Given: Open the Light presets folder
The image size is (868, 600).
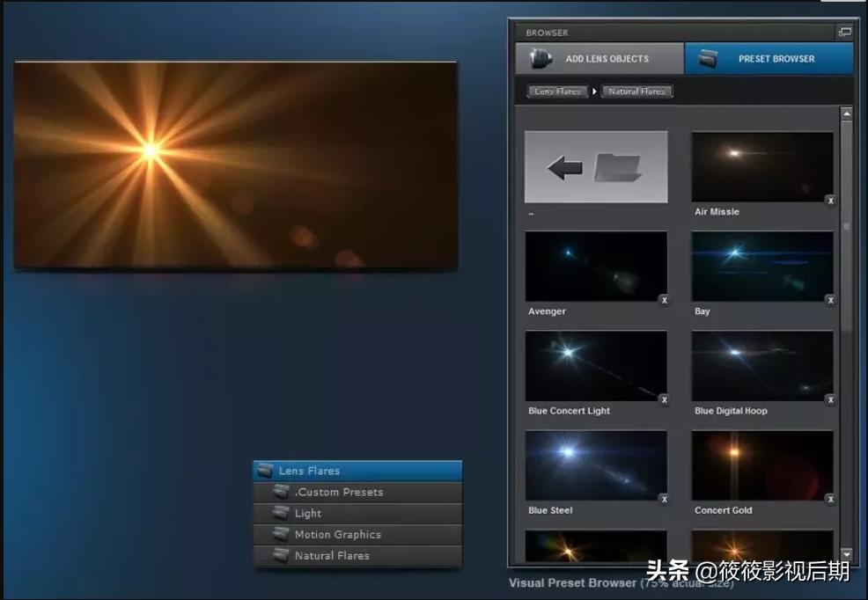Looking at the screenshot, I should pyautogui.click(x=357, y=513).
